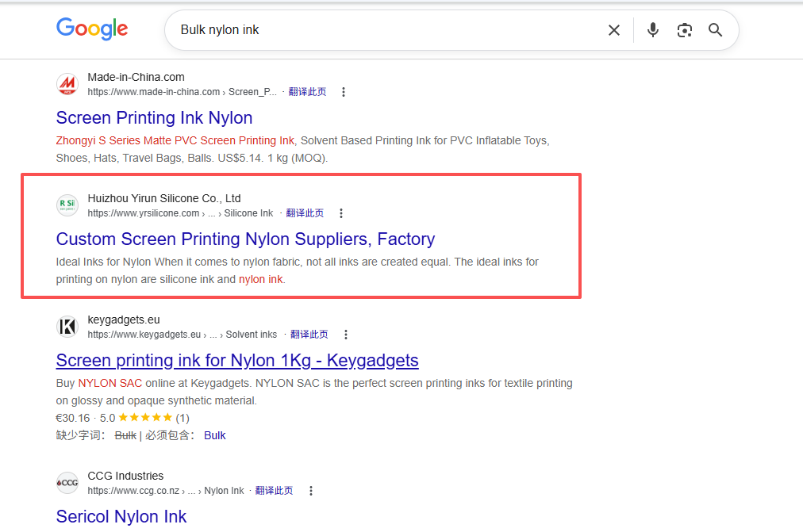Click the must-include Bulk link
The image size is (803, 532).
[x=214, y=435]
